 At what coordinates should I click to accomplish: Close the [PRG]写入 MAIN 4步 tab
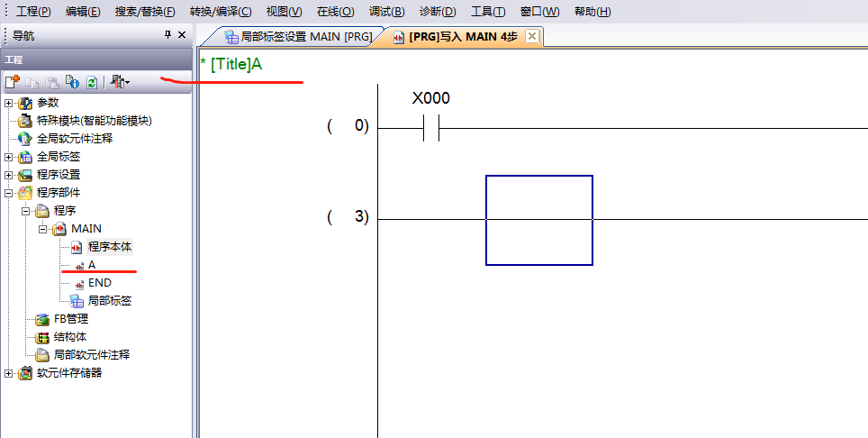click(x=531, y=36)
